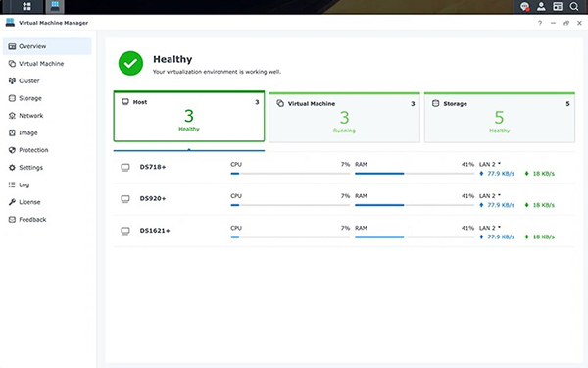
Task: Click the DS1621+ host monitor icon
Action: [x=125, y=231]
